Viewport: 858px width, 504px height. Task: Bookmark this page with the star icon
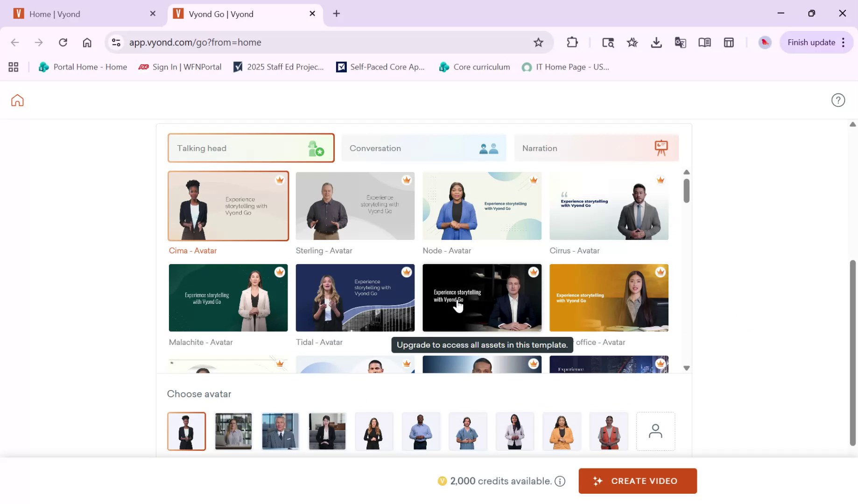click(x=539, y=42)
